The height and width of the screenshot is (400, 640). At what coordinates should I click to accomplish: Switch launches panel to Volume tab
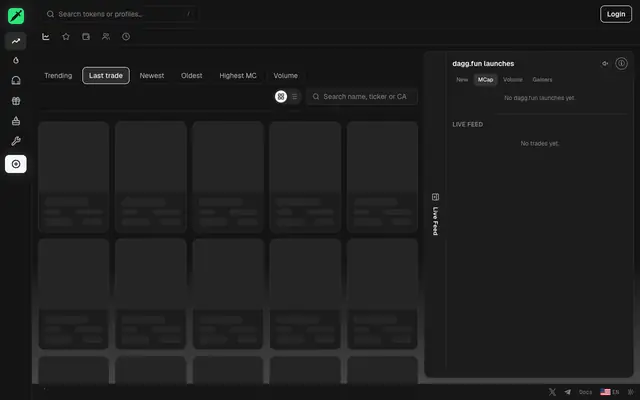click(x=513, y=80)
